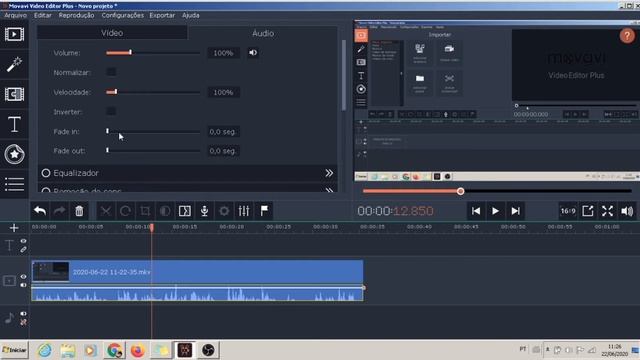Open the Transitions panel icon
The width and height of the screenshot is (640, 360).
click(x=14, y=94)
